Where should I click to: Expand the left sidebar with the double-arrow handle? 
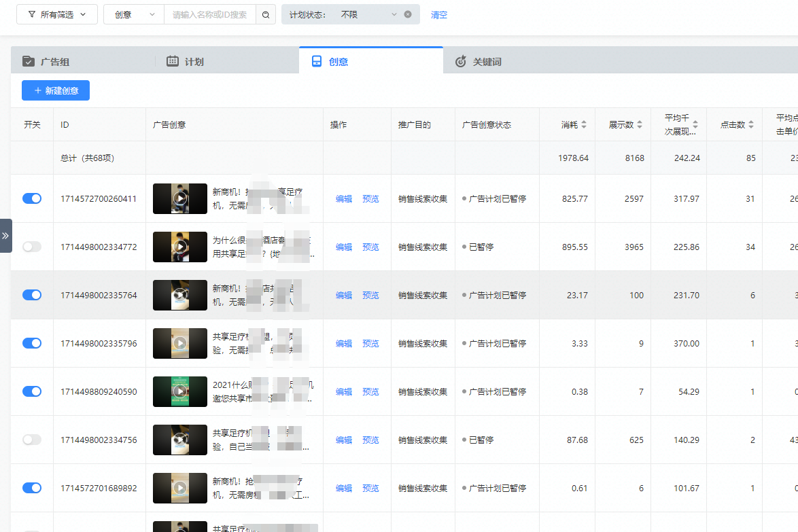click(5, 236)
